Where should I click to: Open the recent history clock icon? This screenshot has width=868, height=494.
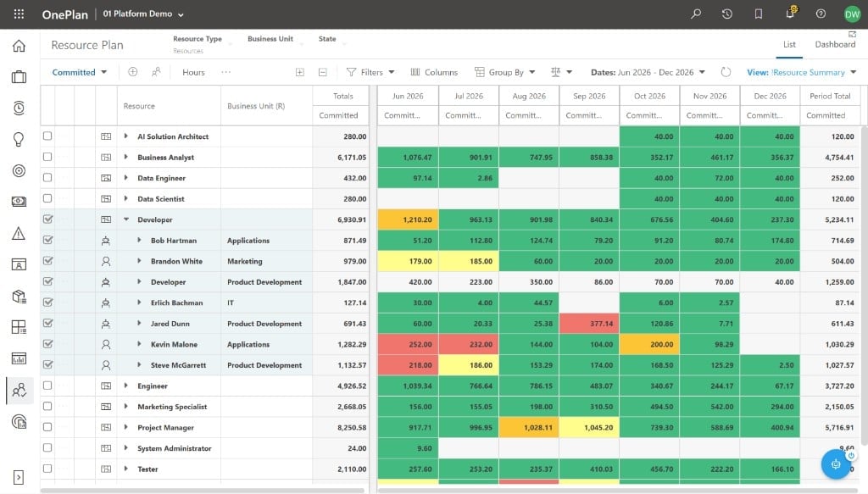point(726,14)
